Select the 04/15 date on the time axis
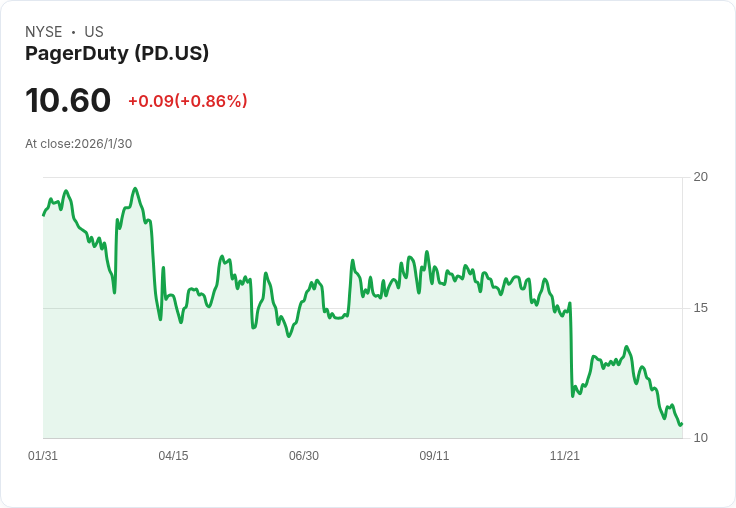This screenshot has height=508, width=736. coord(173,456)
